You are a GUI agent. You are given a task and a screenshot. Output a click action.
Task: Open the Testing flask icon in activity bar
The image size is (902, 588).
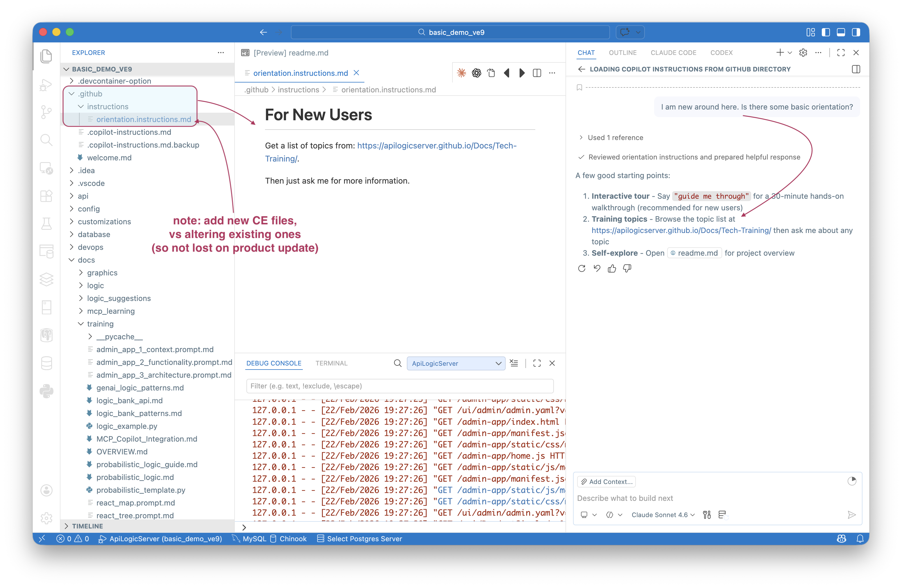[46, 223]
